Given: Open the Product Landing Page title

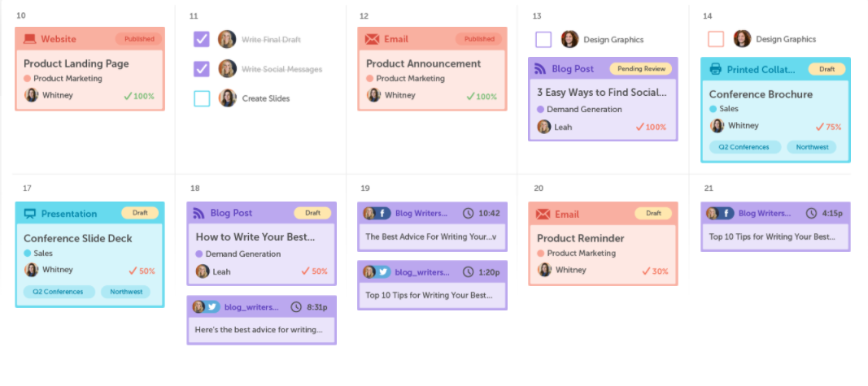Looking at the screenshot, I should tap(76, 63).
